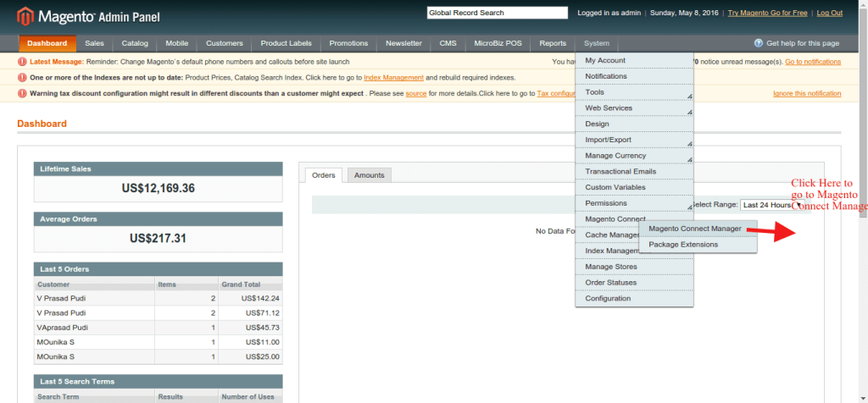Click the Indexes not up to date warning icon
Viewport: 868px width, 403px height.
pos(22,77)
